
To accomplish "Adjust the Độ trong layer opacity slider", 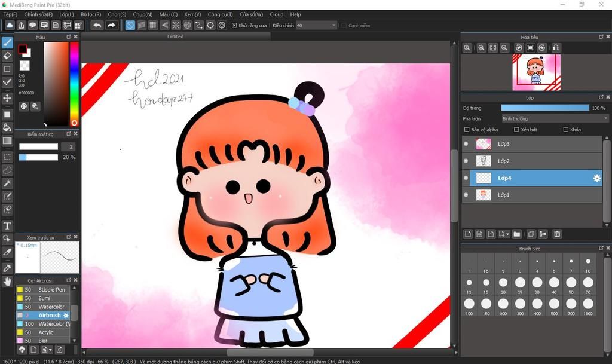I will pyautogui.click(x=545, y=108).
